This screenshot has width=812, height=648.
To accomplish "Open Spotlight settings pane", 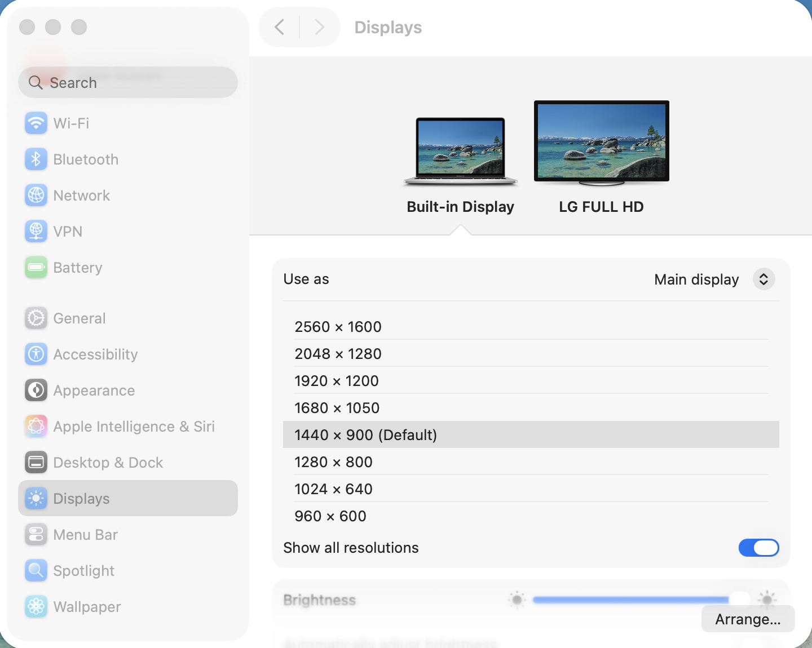I will (x=128, y=571).
